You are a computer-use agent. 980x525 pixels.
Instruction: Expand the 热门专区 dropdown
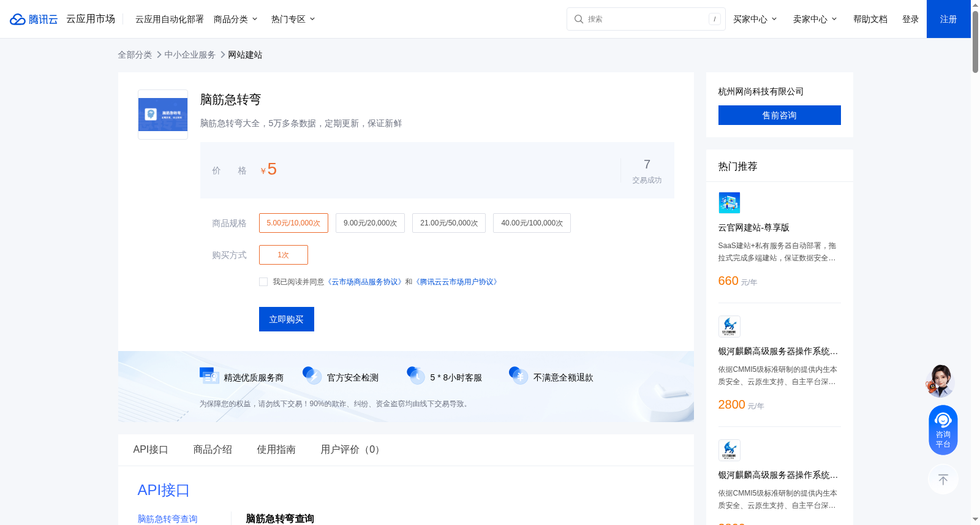(x=293, y=19)
